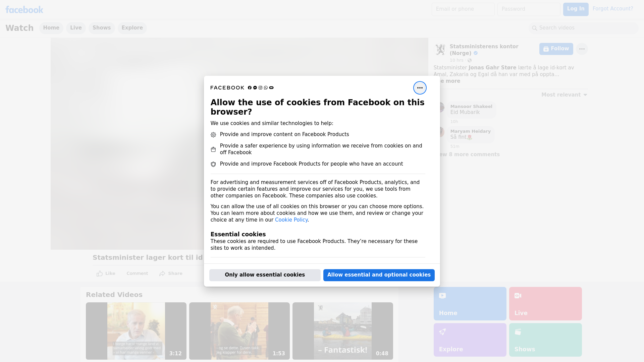
Task: Click the Facebook logo in the header
Action: [24, 10]
